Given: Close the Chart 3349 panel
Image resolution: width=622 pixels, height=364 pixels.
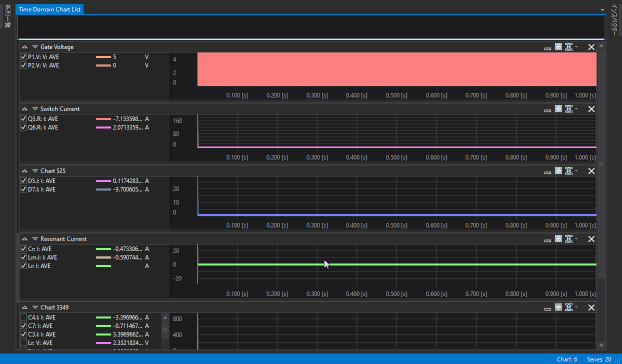Looking at the screenshot, I should (591, 307).
